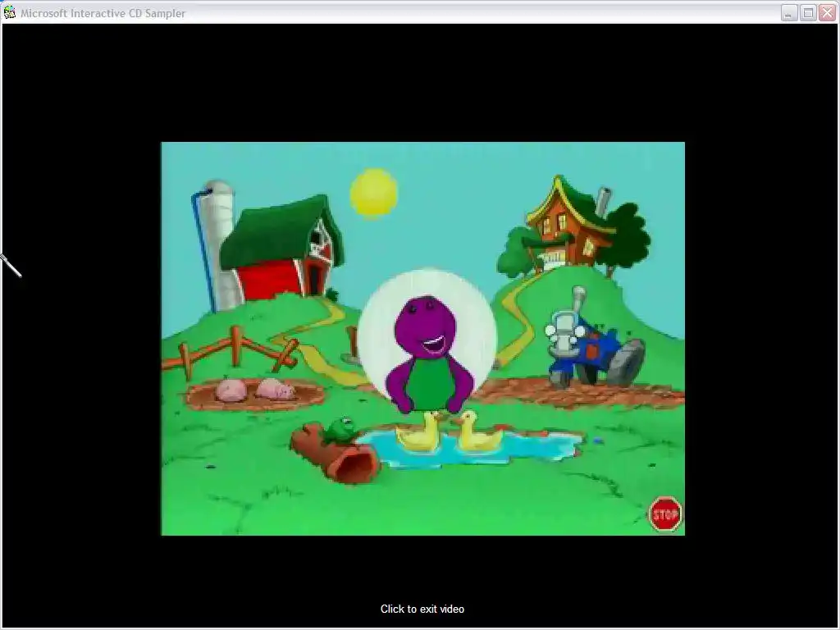Image resolution: width=840 pixels, height=630 pixels.
Task: Click the purple dinosaur Barney
Action: pyautogui.click(x=428, y=354)
